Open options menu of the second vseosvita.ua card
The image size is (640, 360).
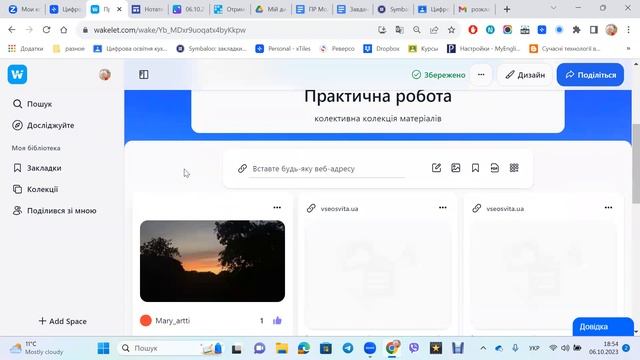608,208
